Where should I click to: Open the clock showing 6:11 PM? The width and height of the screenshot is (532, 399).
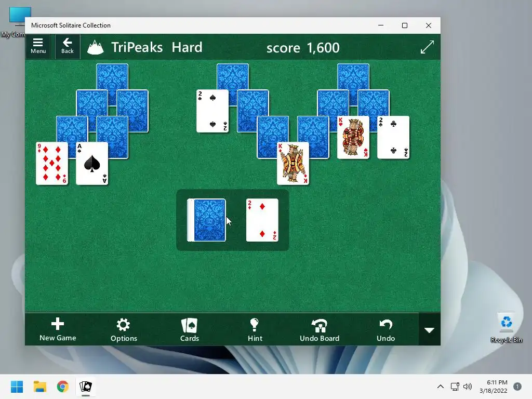(494, 387)
